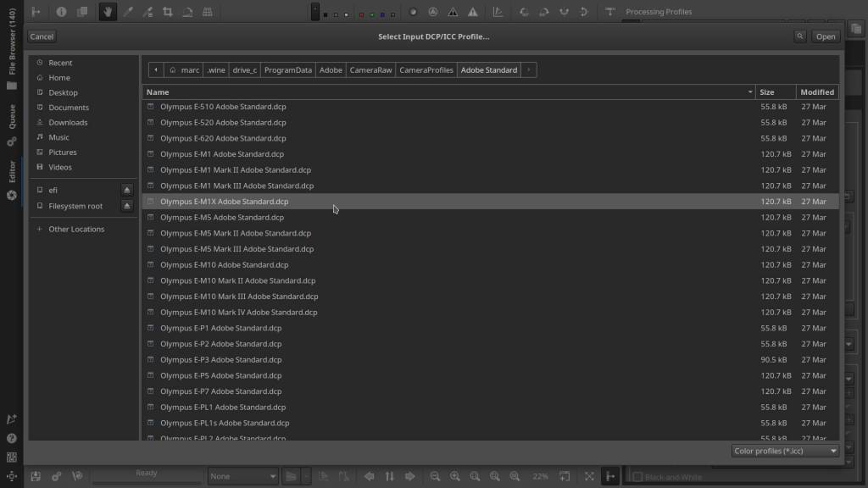Screen dimensions: 868x488
Task: Flip the image vertically
Action: (583, 12)
